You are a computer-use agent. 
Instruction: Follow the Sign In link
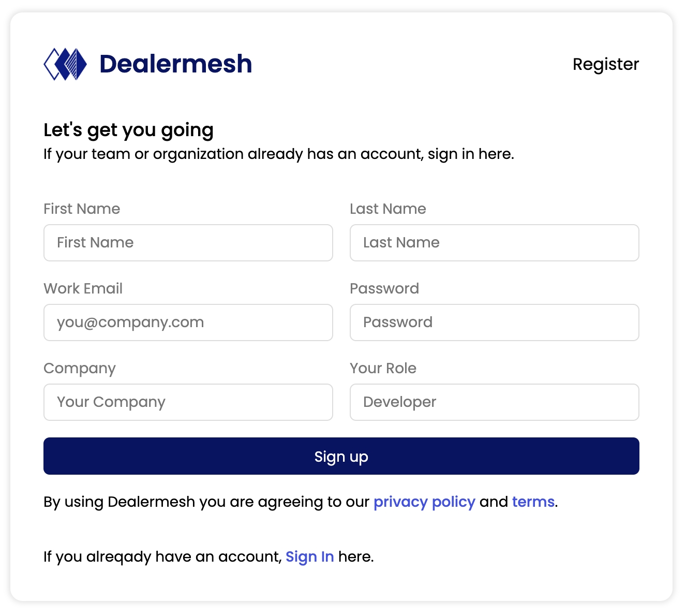tap(309, 556)
